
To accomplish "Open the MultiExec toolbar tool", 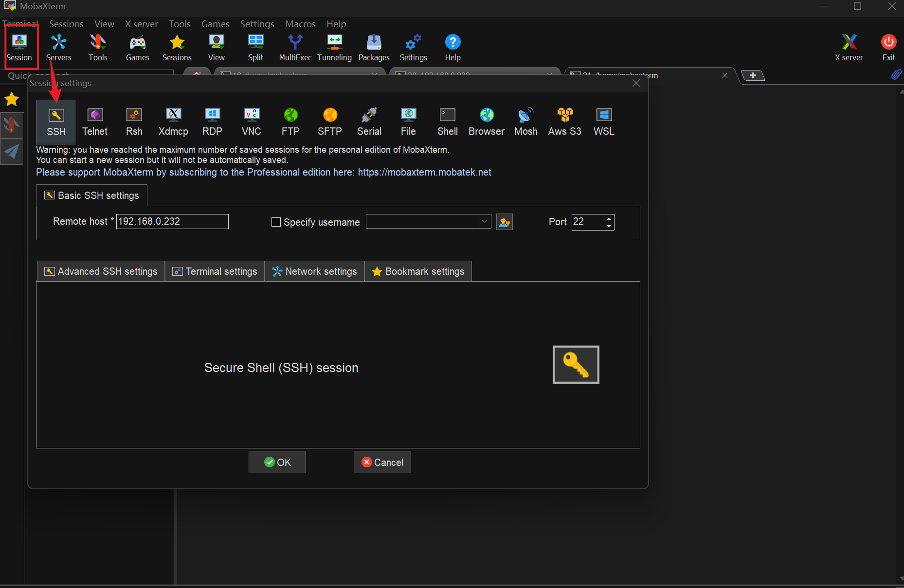I will pos(295,48).
